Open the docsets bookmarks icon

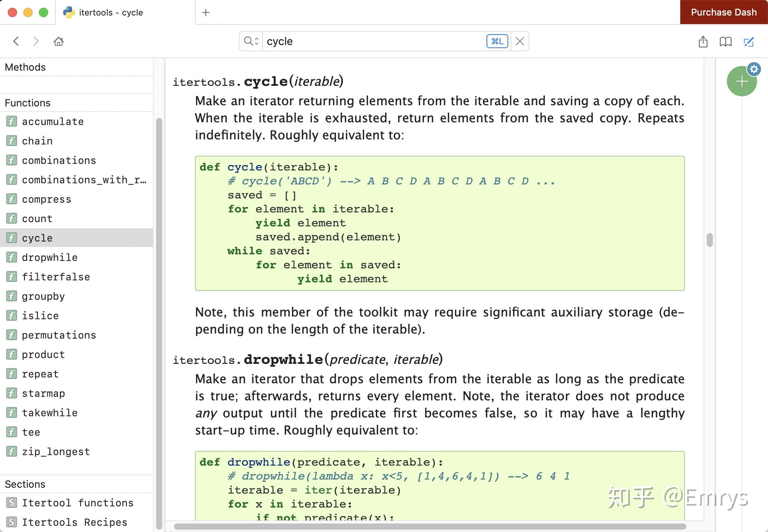pyautogui.click(x=725, y=42)
